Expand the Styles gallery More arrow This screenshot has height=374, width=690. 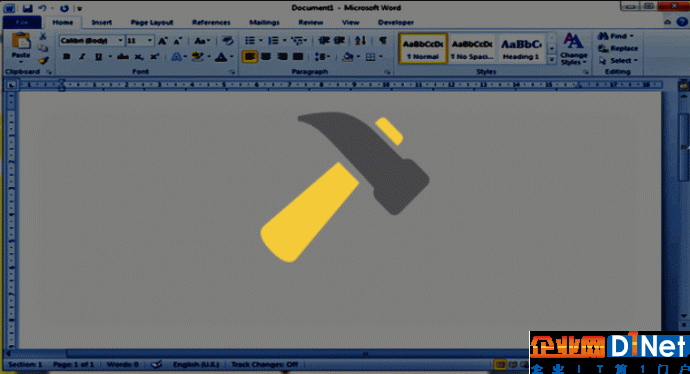coord(551,60)
